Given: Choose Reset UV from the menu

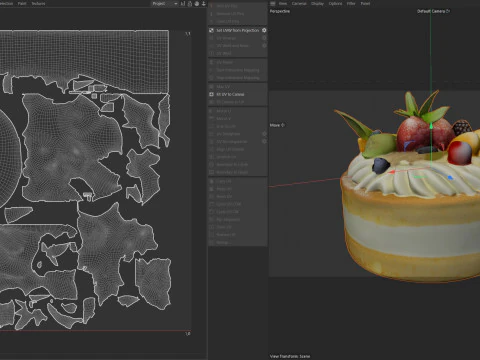Looking at the screenshot, I should [x=238, y=196].
